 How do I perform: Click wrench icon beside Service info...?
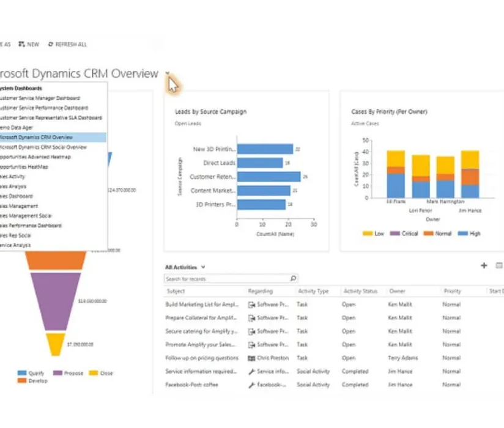click(x=251, y=372)
